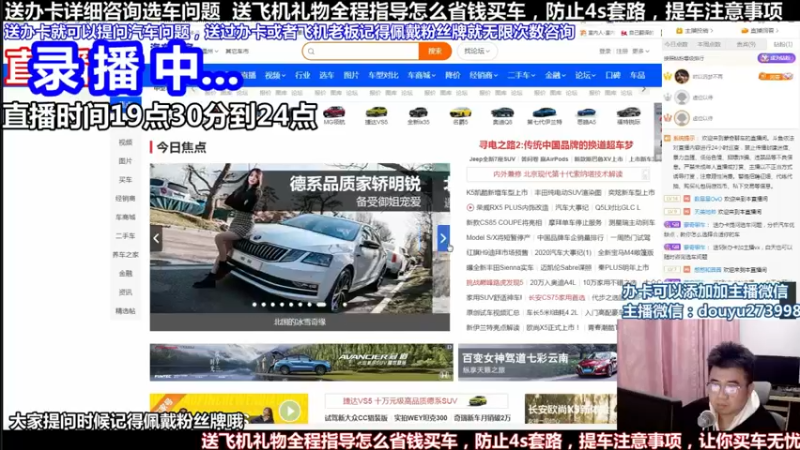Open headline 寻电之路2:传统中国品牌的换道超车梦
Screen dimensions: 800x450
[x=556, y=145]
